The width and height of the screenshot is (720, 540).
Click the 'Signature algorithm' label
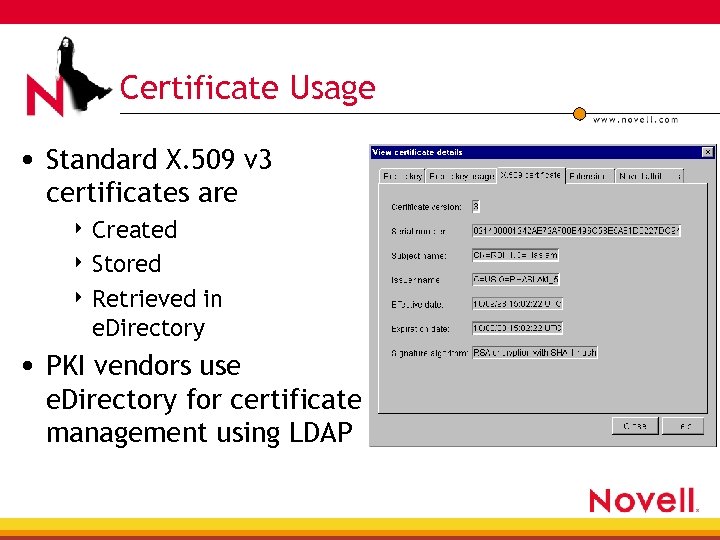coord(429,353)
